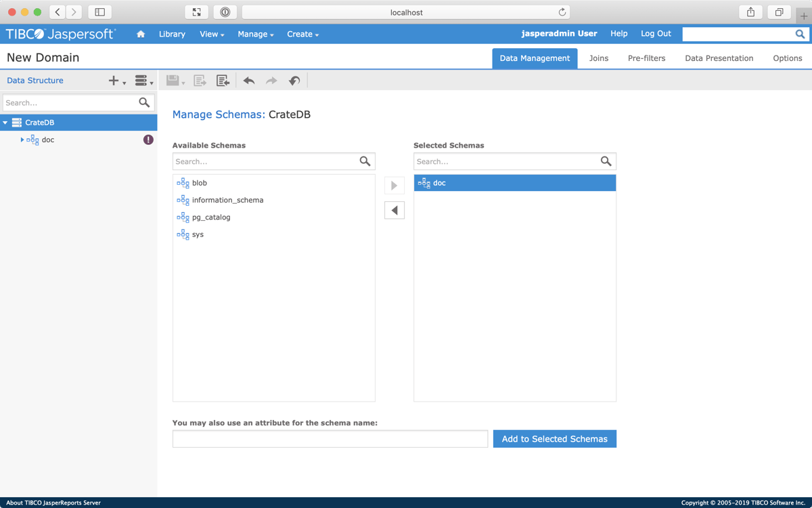Screen dimensions: 812x508
Task: Open the Create dropdown menu
Action: pos(302,34)
